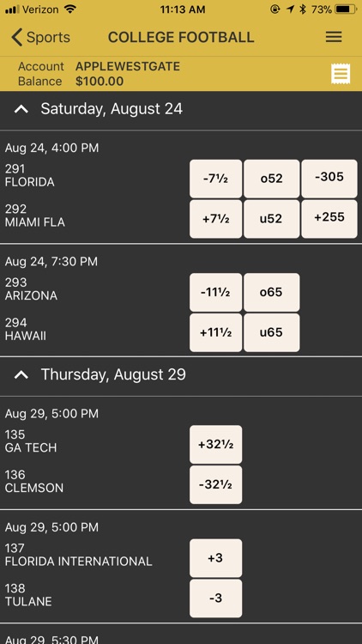Image resolution: width=362 pixels, height=644 pixels.
Task: Collapse the Thursday, August 29 section
Action: point(21,374)
